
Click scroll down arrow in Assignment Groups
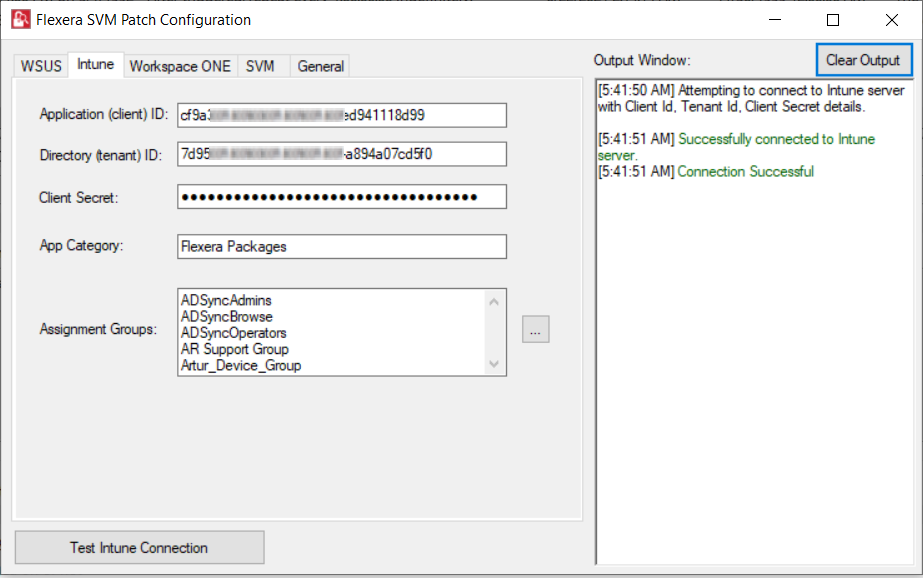point(494,365)
